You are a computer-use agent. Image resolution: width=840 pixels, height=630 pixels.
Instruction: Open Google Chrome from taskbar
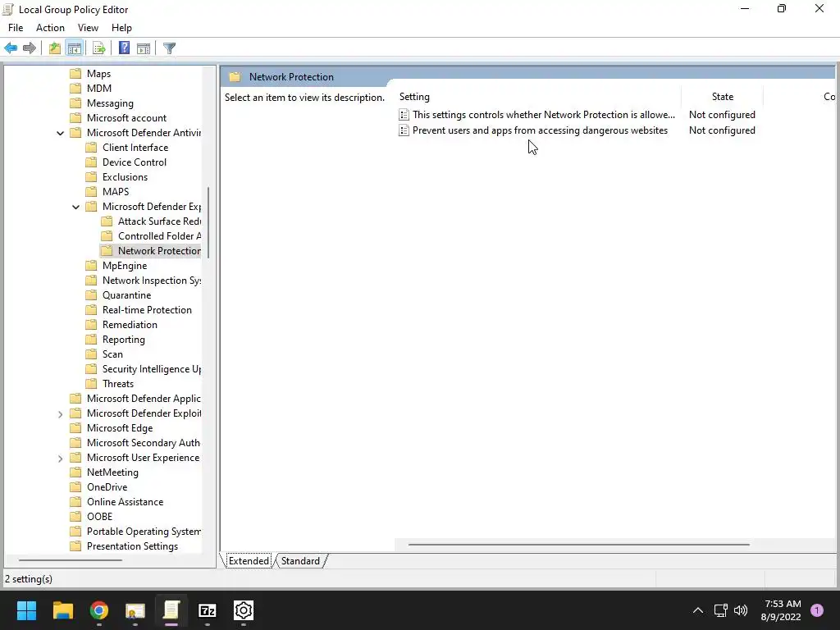(x=99, y=610)
